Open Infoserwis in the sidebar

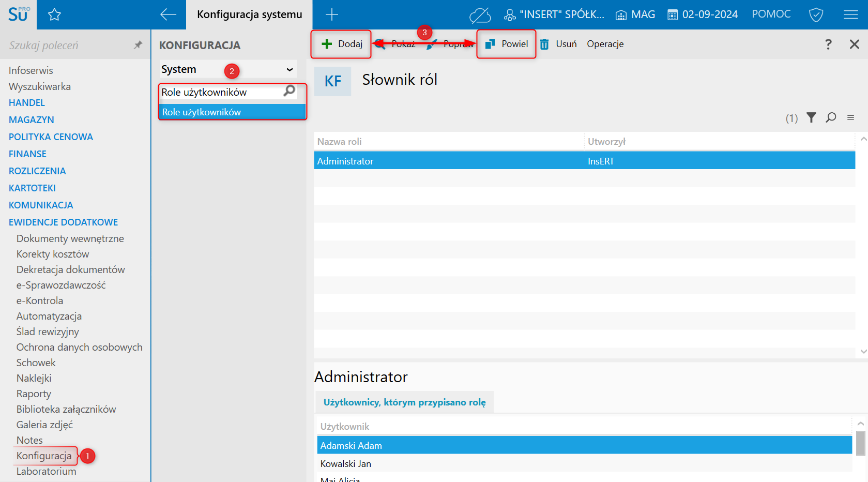pos(31,70)
